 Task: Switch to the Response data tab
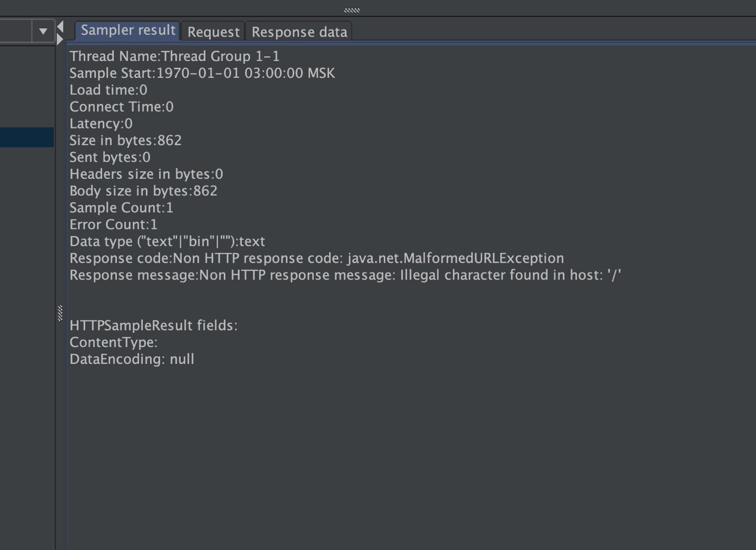(x=299, y=32)
